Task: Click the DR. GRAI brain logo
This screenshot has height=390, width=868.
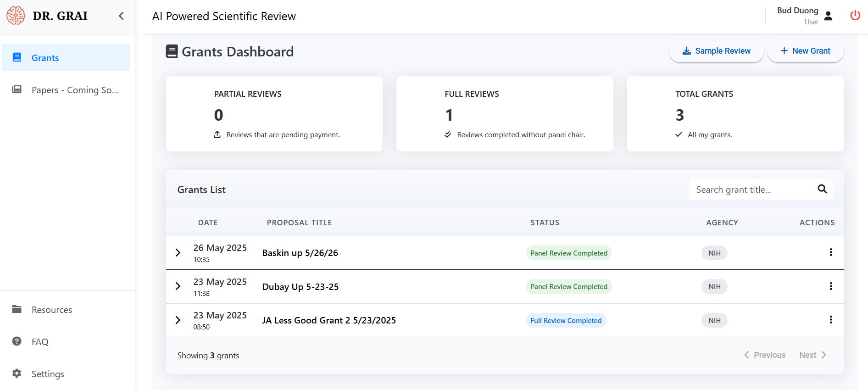Action: pos(16,16)
